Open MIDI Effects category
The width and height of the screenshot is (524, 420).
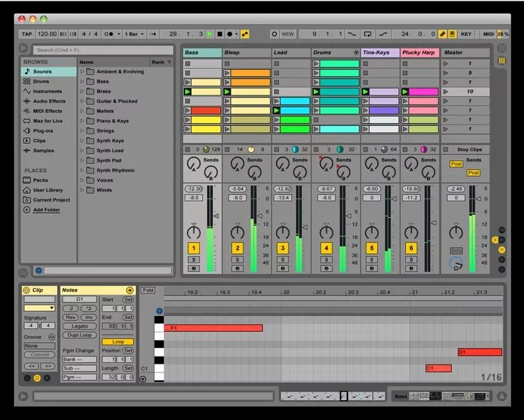(x=49, y=111)
